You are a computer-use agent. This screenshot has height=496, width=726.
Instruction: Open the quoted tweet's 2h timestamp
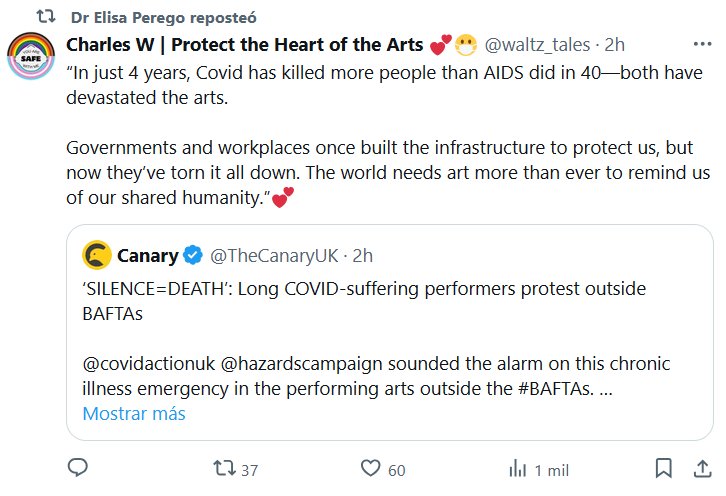(x=362, y=256)
